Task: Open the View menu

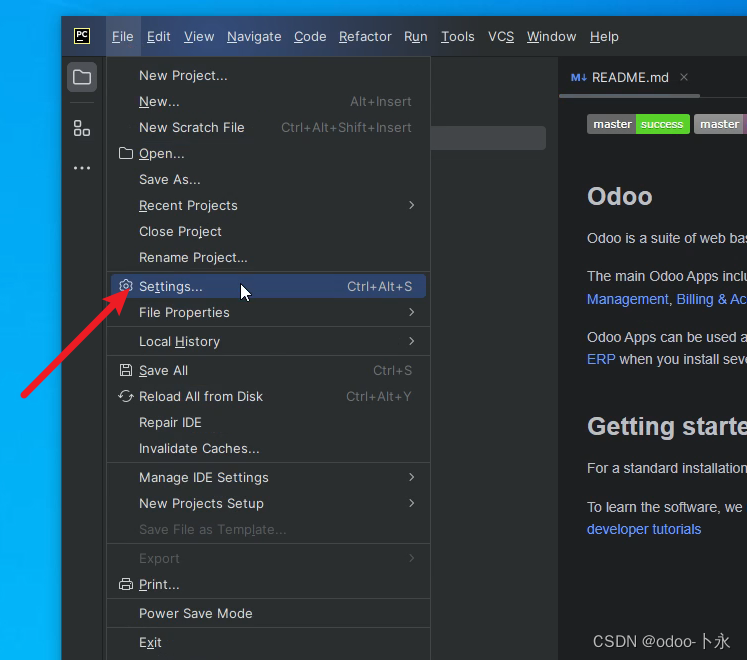Action: point(199,37)
